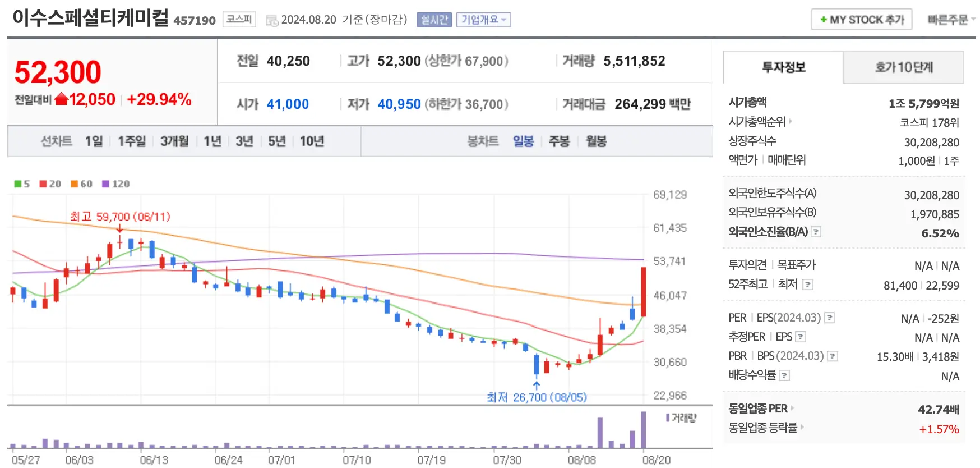The width and height of the screenshot is (980, 468).
Task: Select the 1년 line chart period
Action: 212,141
